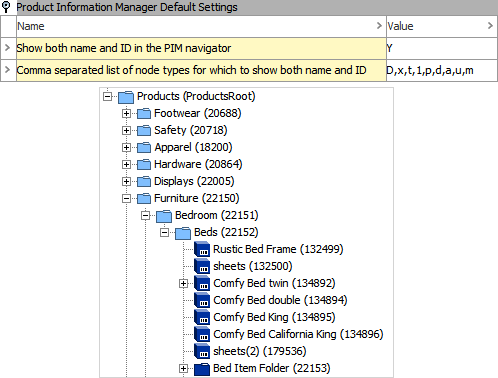Click the sheets(2) (179536) product icon

tap(202, 351)
